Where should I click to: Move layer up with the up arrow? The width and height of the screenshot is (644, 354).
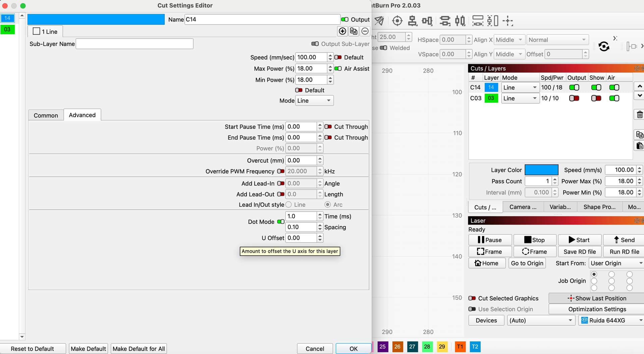click(639, 87)
